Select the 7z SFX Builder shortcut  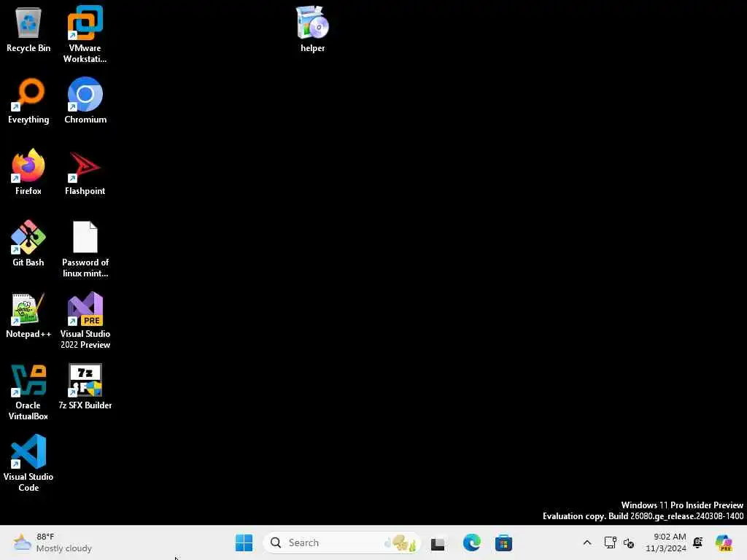click(85, 386)
